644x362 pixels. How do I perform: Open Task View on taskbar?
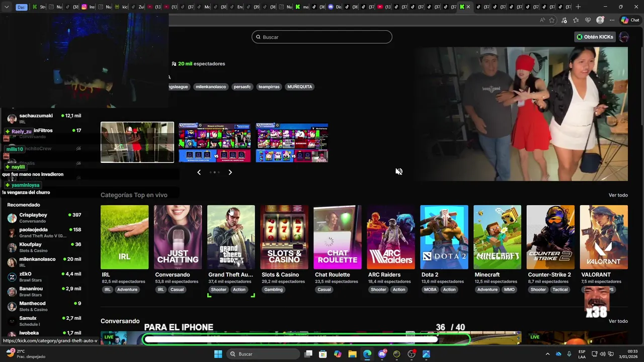tap(308, 354)
